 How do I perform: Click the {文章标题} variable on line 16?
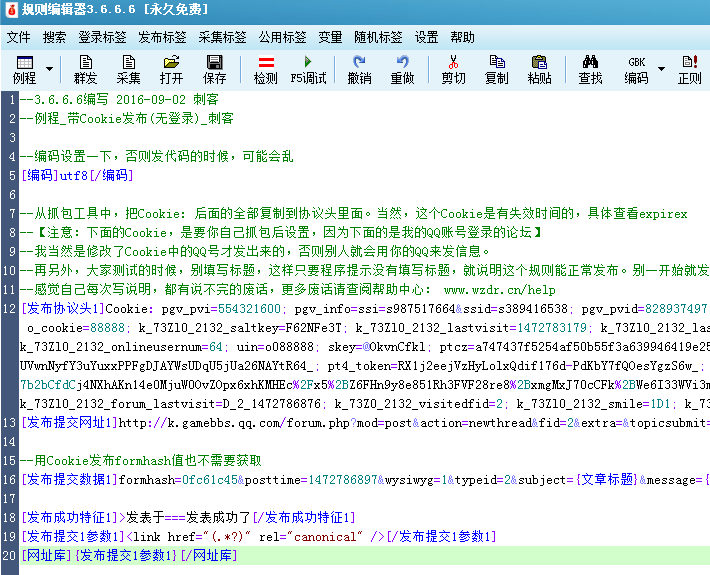pos(607,479)
